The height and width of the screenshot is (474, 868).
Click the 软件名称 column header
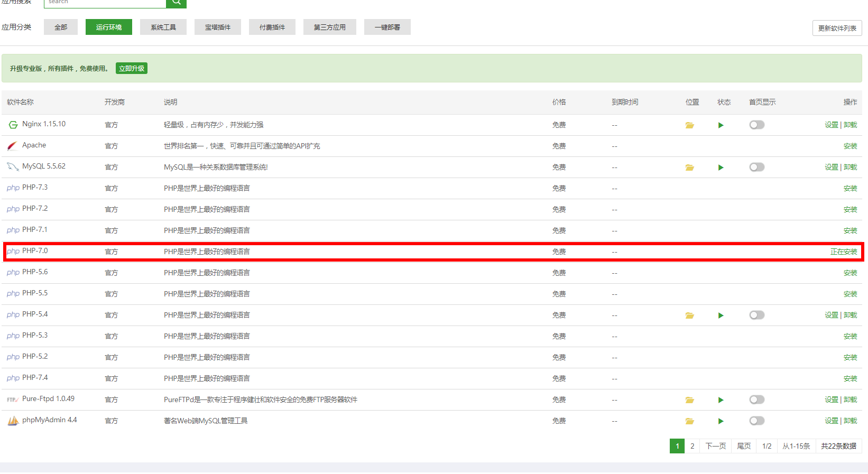click(20, 102)
